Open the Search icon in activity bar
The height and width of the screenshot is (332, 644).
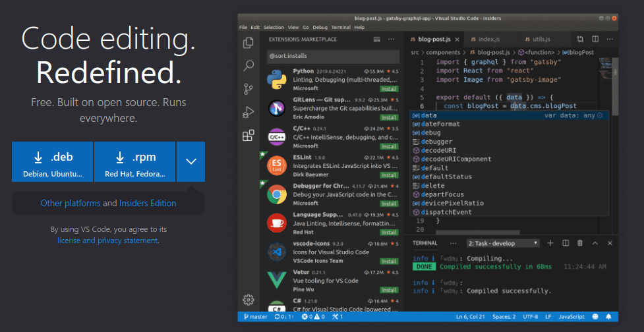click(x=249, y=65)
